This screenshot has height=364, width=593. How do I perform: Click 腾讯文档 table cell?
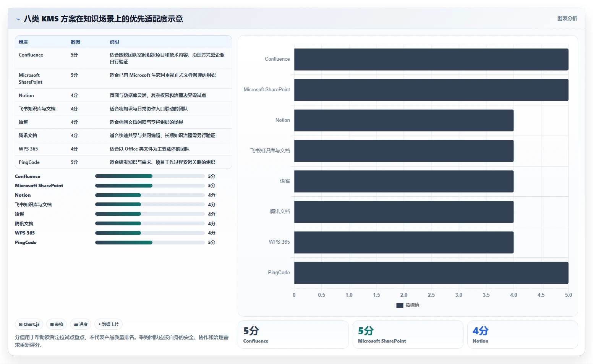tap(28, 136)
